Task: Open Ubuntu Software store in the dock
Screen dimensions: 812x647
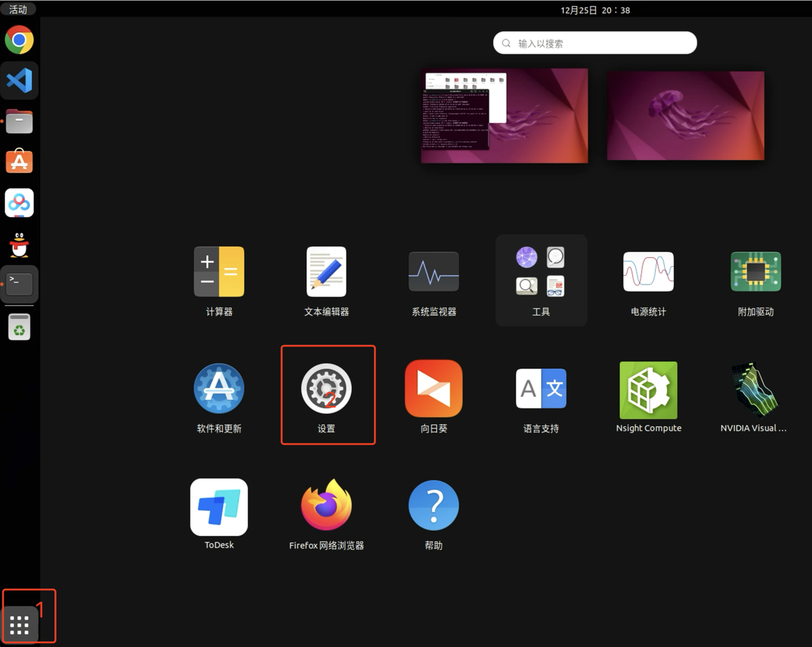Action: click(19, 161)
